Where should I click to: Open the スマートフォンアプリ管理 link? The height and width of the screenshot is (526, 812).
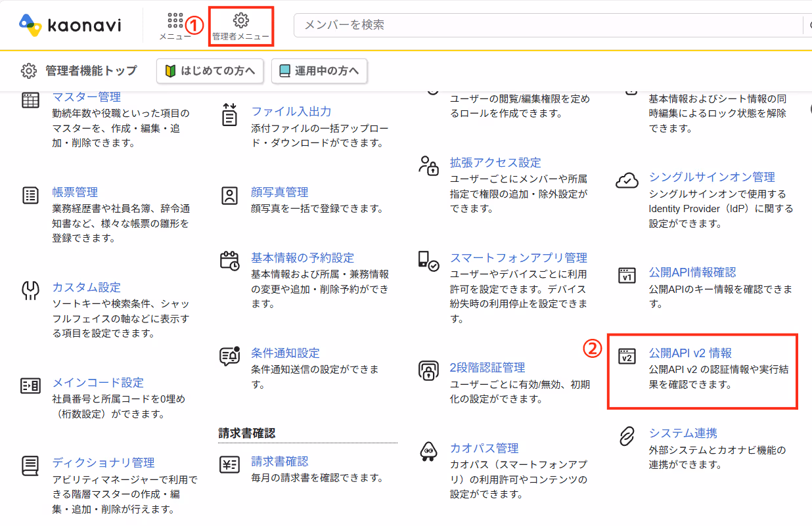pyautogui.click(x=518, y=258)
